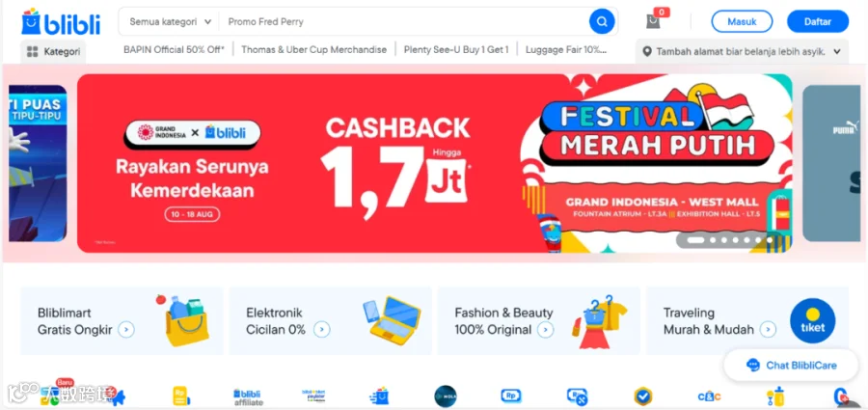Screen dimensions: 868x410
Task: Select the second banner carousel dot
Action: [713, 240]
